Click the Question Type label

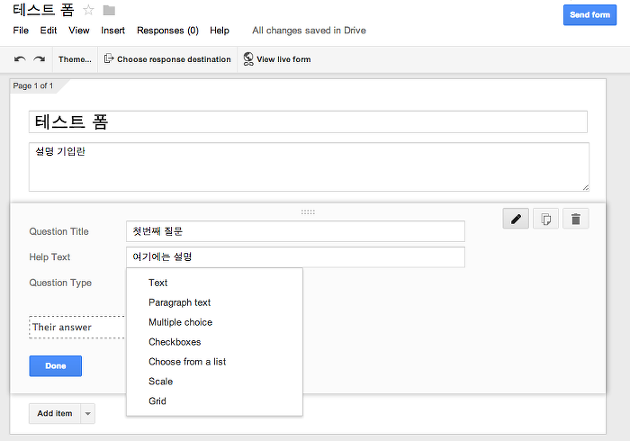coord(60,283)
